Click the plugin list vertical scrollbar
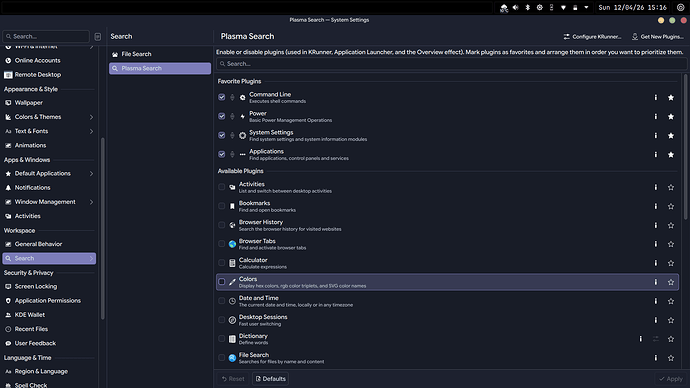This screenshot has width=690, height=388. tap(685, 147)
